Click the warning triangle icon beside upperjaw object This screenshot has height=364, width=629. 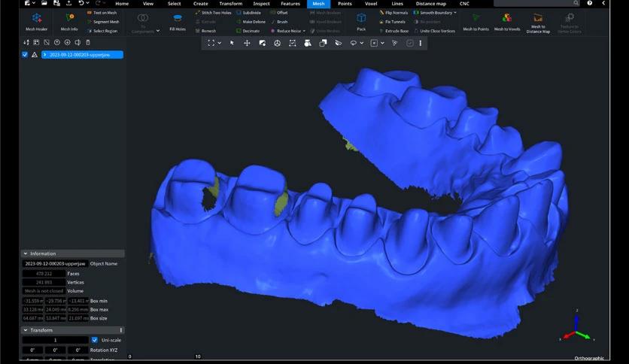coord(35,54)
